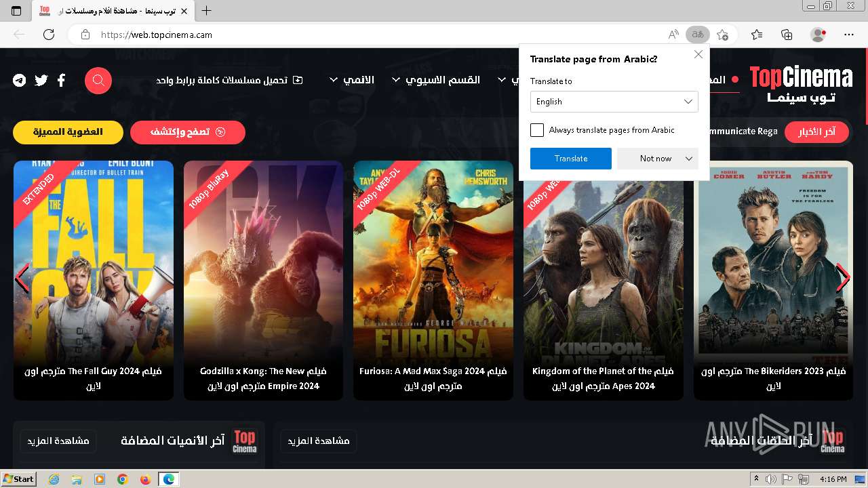Open تحميل مسلسلات كاملة برابط واحد link
The image size is (868, 488).
(x=229, y=80)
